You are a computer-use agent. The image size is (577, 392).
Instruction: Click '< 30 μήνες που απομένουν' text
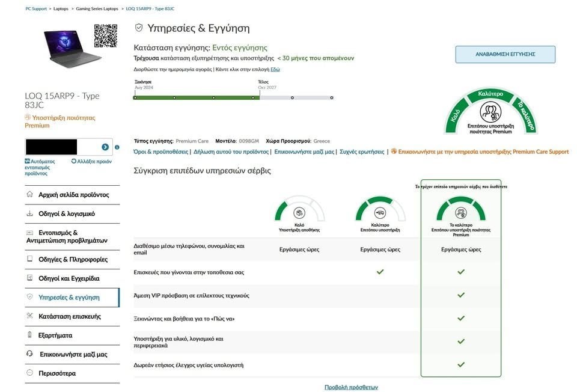pos(316,58)
